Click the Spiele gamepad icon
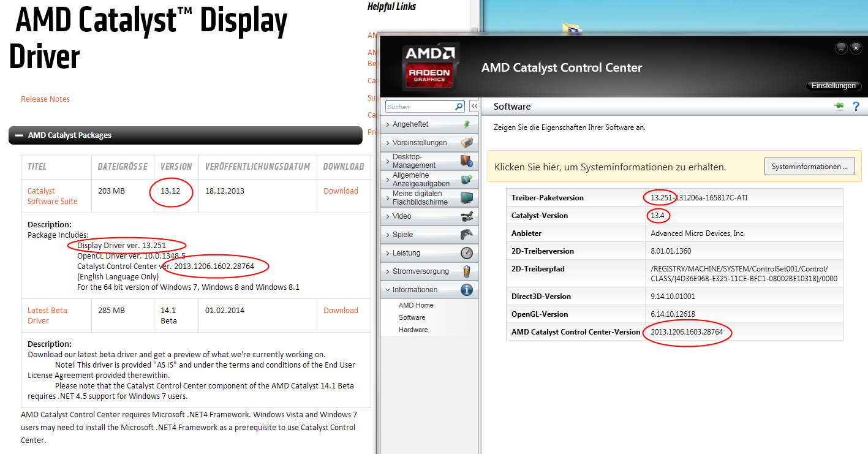Screen dimensions: 868x454 click(x=467, y=235)
